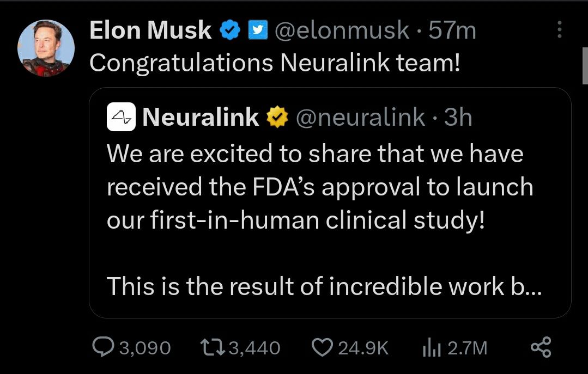Click the Elon Musk display name

(150, 30)
